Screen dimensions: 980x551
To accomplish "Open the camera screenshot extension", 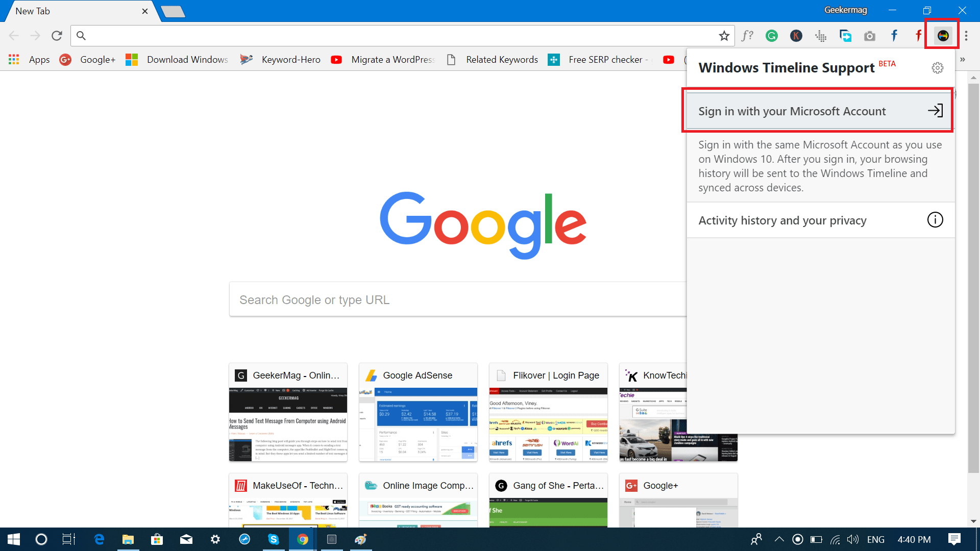I will click(x=870, y=36).
